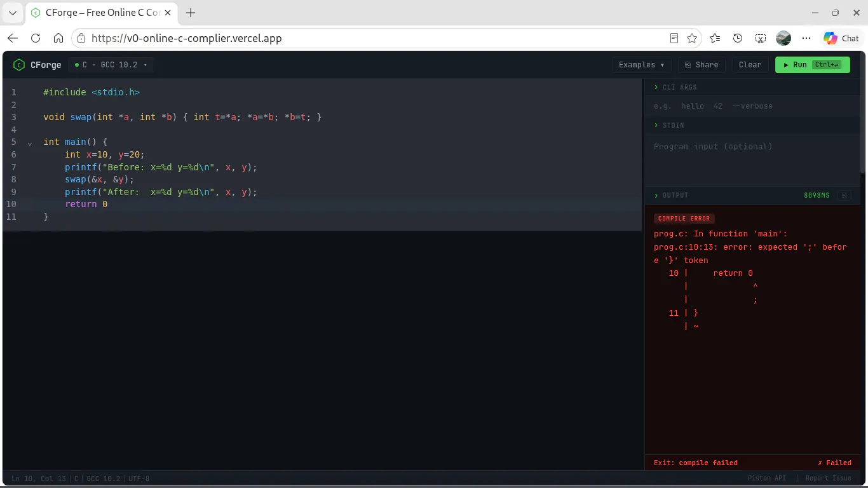The width and height of the screenshot is (868, 488).
Task: Click the browser home icon
Action: [58, 38]
